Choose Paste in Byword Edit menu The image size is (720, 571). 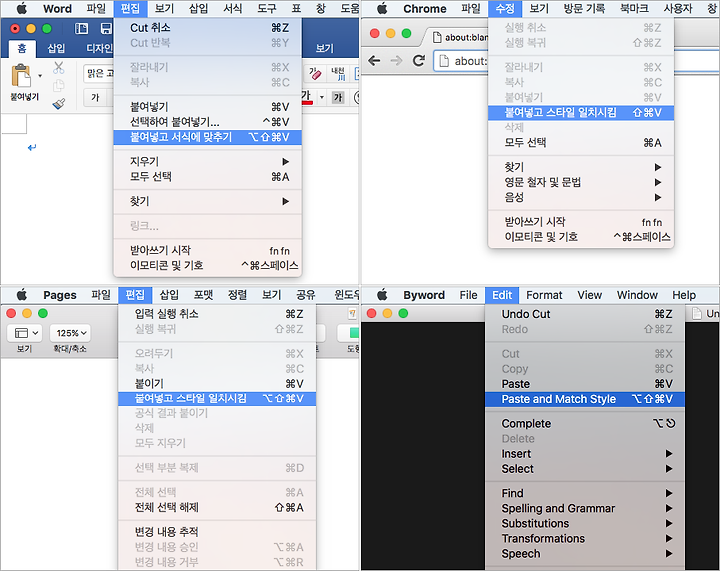coord(585,384)
